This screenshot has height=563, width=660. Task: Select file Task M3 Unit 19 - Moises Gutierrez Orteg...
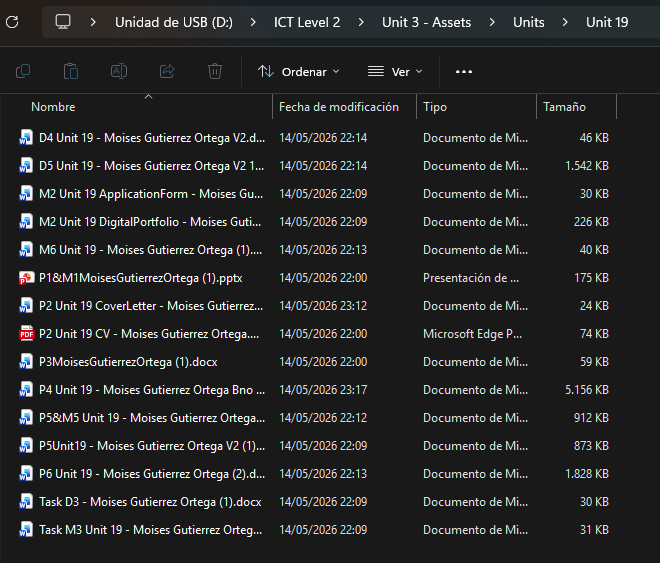click(150, 530)
